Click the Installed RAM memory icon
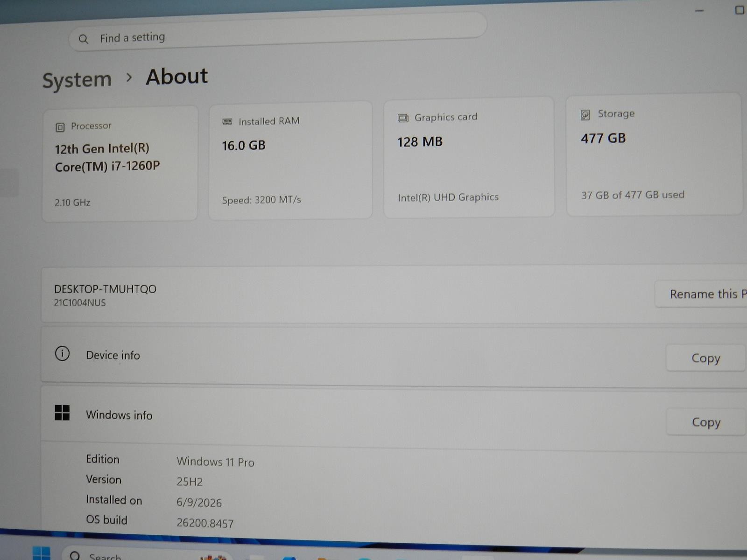This screenshot has width=747, height=560. 227,122
